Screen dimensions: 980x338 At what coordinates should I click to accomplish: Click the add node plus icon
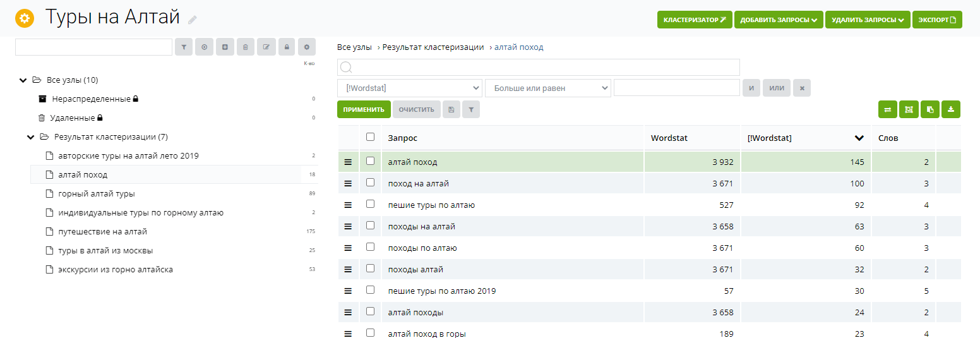click(225, 47)
